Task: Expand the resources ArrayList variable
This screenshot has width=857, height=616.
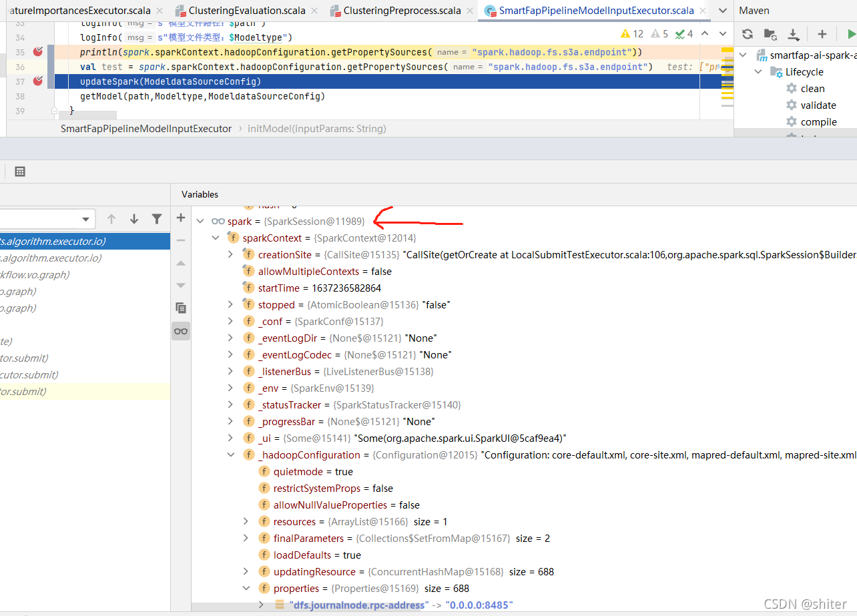Action: click(246, 521)
